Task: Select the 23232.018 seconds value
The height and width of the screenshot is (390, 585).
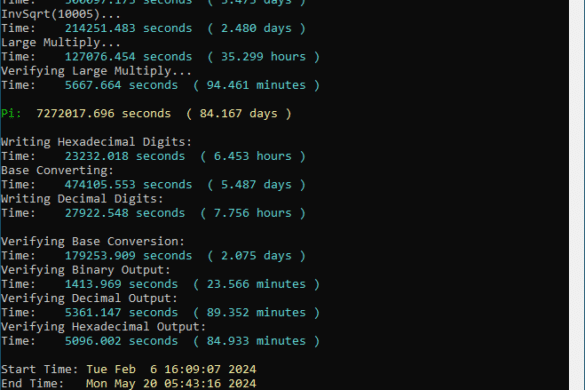Action: click(125, 156)
